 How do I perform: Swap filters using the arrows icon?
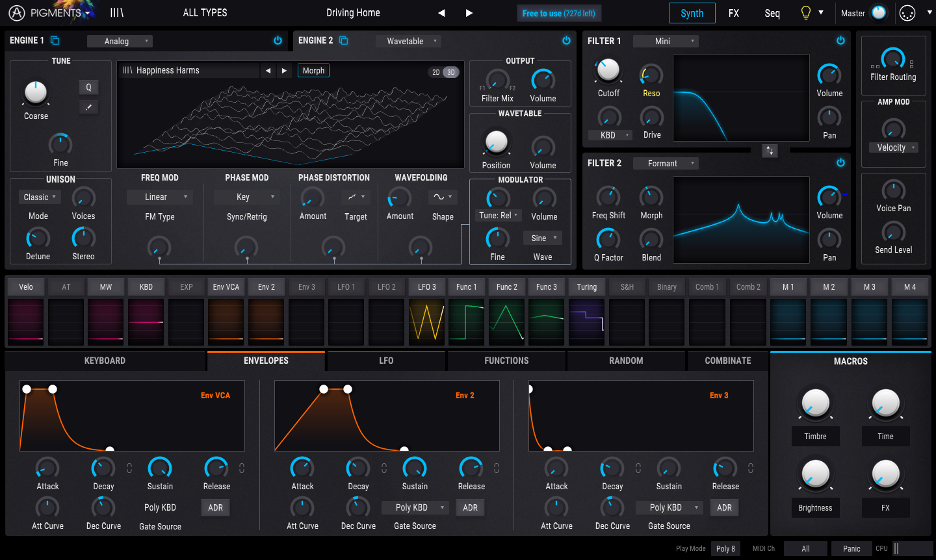(770, 150)
